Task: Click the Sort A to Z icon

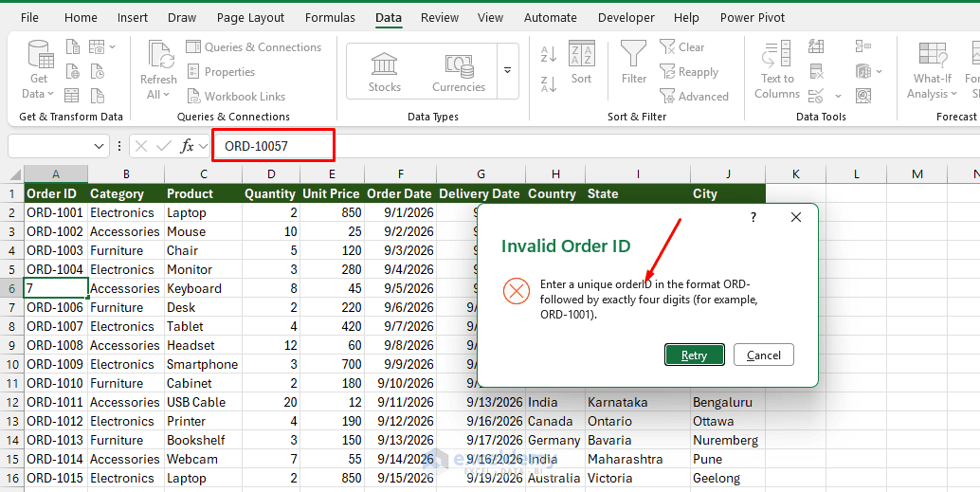Action: point(549,54)
